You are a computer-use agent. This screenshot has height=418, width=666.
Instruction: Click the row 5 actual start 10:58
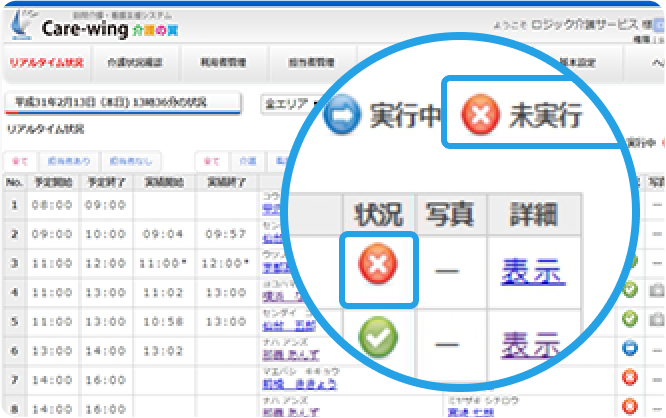click(163, 322)
